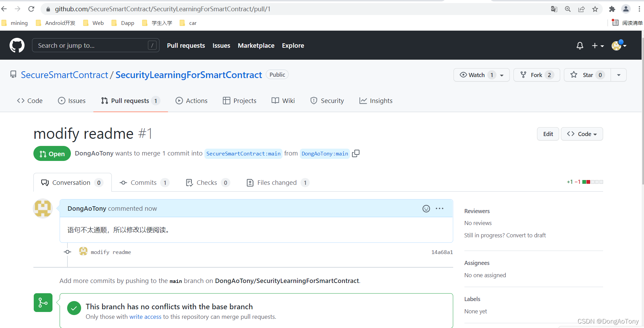Click the translate page icon in address bar
This screenshot has height=328, width=644.
point(554,9)
